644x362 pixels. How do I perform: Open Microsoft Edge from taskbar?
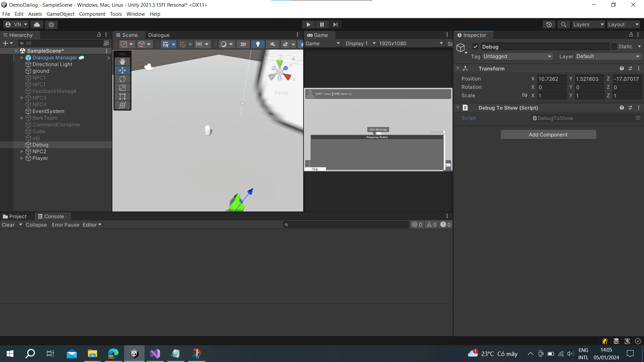[113, 353]
